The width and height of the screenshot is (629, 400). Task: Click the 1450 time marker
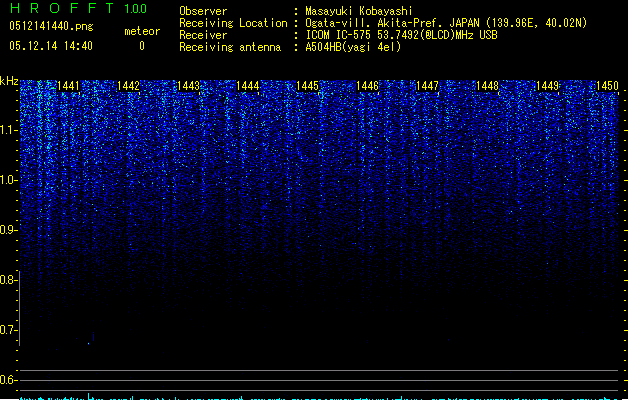pyautogui.click(x=607, y=86)
